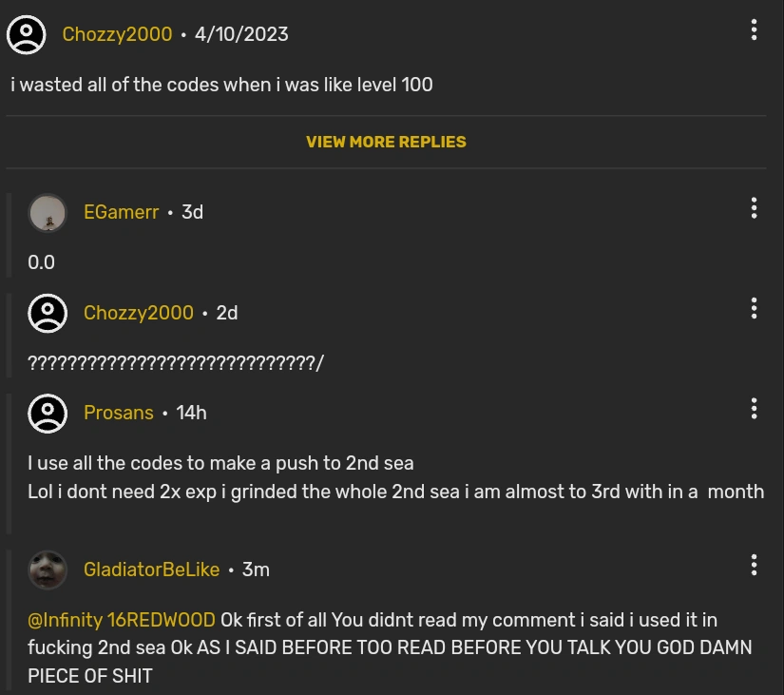This screenshot has width=784, height=695.
Task: Open options menu on Chozzy2000's question-mark reply
Action: point(755,308)
